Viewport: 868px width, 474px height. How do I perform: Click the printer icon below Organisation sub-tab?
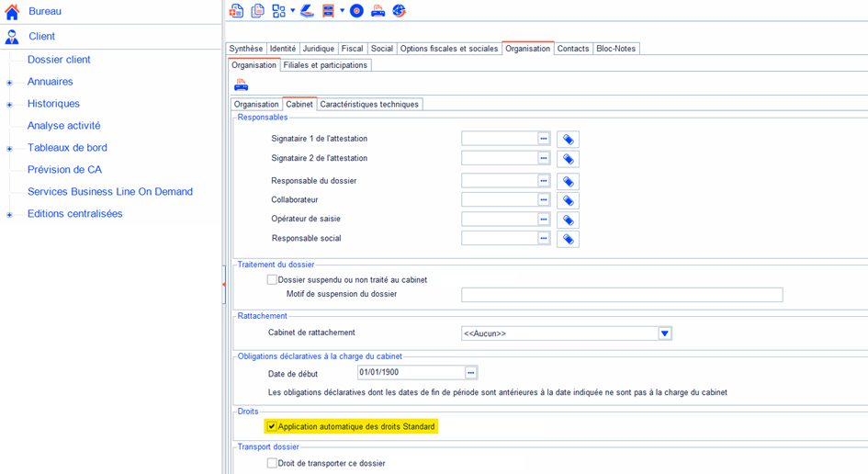click(x=242, y=85)
